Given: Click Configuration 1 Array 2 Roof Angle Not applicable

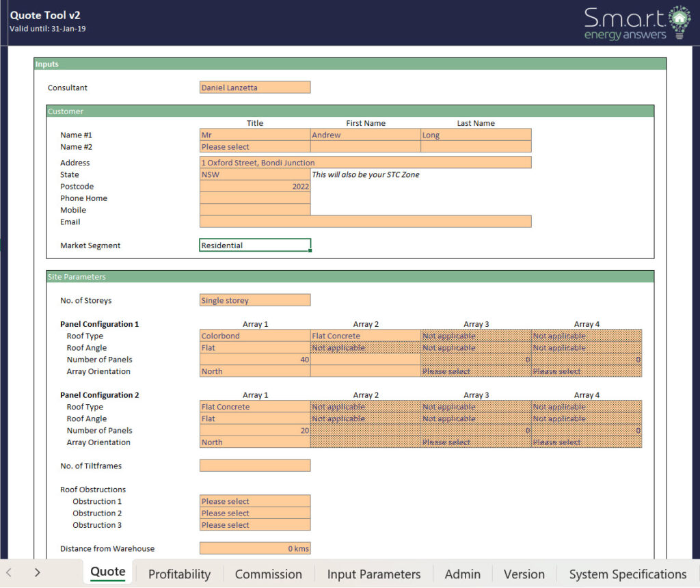Looking at the screenshot, I should point(366,348).
